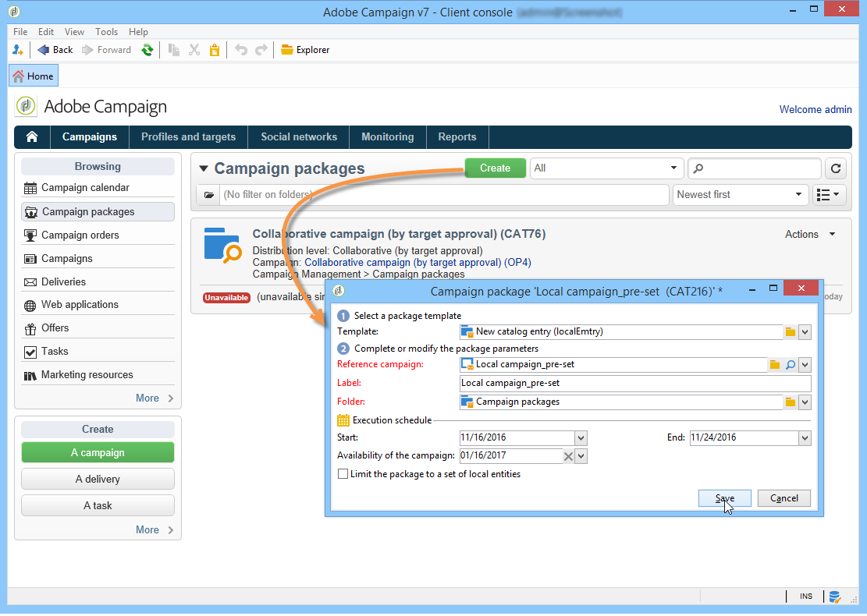Viewport: 867px width, 616px height.
Task: Click the home icon in navigation bar
Action: [x=32, y=137]
